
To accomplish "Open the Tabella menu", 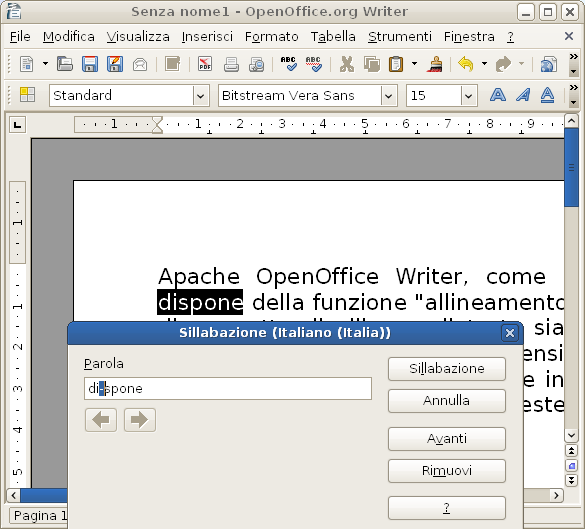I will [333, 37].
